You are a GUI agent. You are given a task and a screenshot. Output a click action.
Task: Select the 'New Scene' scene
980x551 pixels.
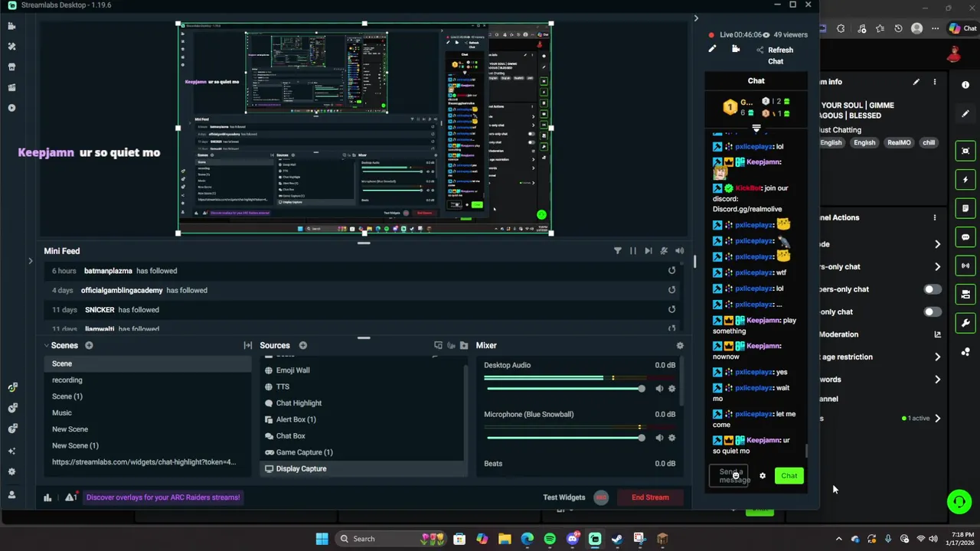(x=148, y=429)
